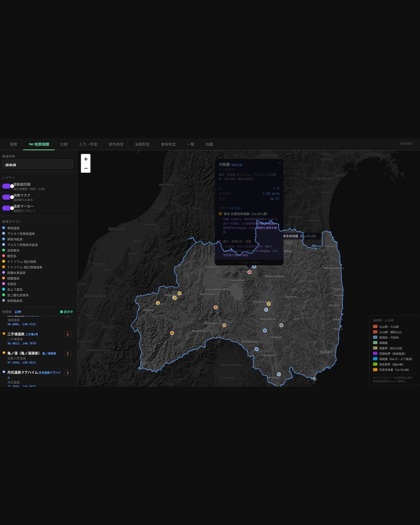
Task: Select the orange marker at Koriyama
Action: [x=268, y=304]
